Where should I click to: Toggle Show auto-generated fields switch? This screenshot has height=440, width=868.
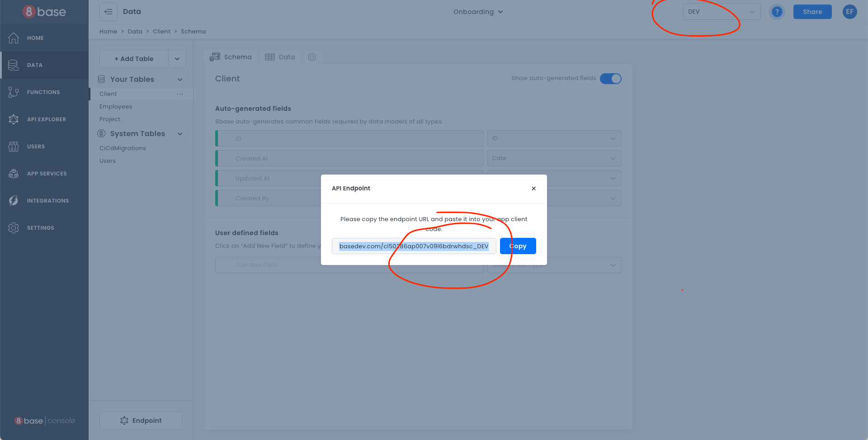tap(610, 79)
